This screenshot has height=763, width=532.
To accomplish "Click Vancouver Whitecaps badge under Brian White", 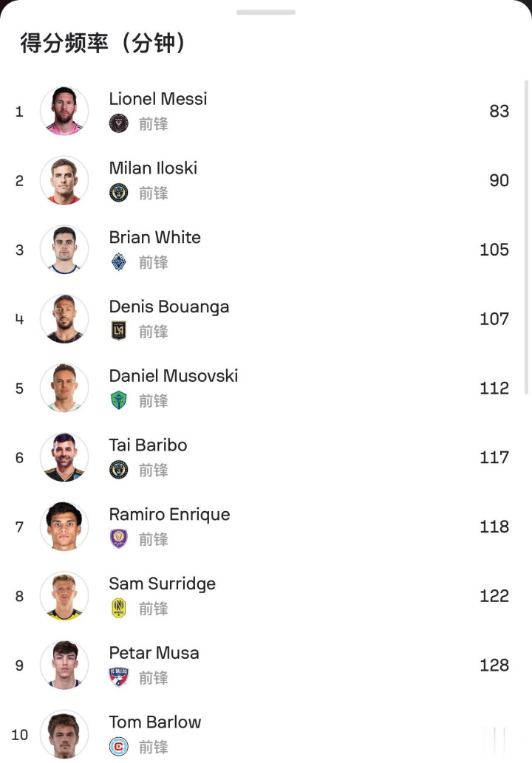I will 118,262.
